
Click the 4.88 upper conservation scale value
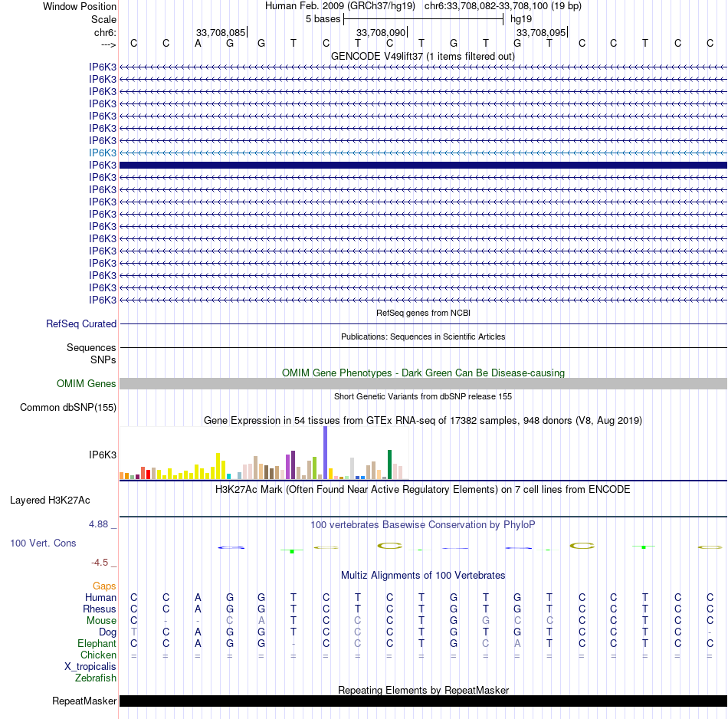coord(98,524)
